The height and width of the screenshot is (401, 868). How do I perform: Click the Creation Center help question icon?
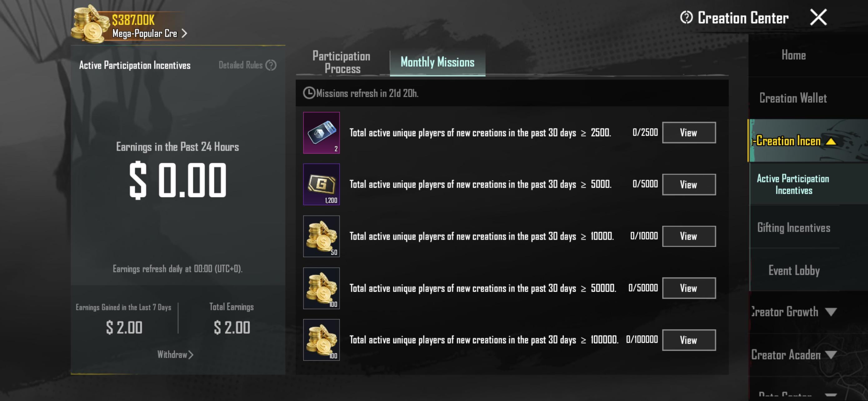click(686, 17)
